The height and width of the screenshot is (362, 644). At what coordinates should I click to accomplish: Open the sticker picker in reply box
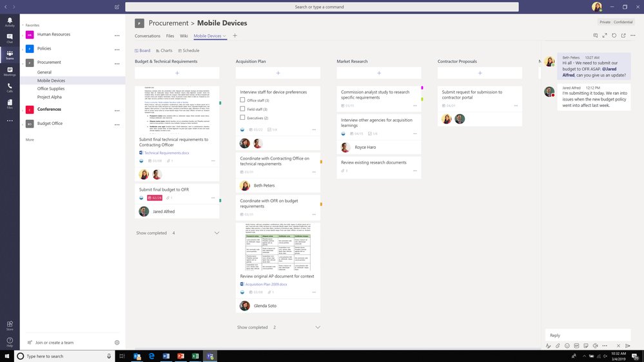[586, 346]
